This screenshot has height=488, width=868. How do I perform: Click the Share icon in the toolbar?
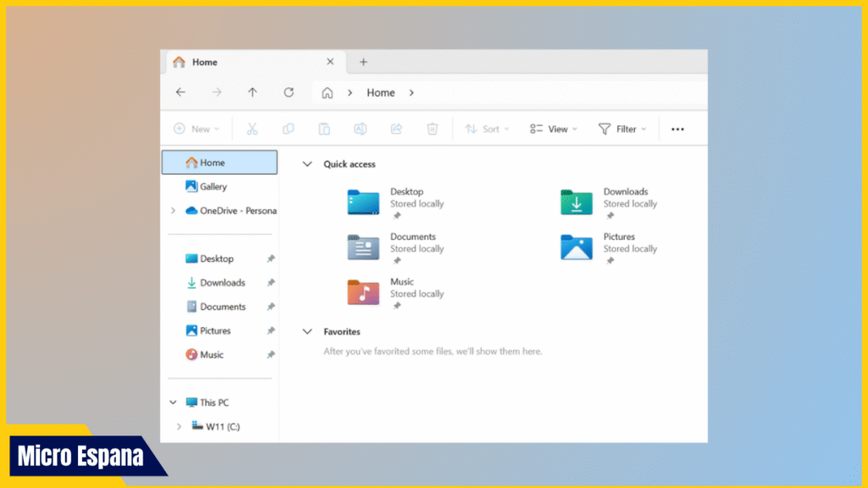[395, 129]
